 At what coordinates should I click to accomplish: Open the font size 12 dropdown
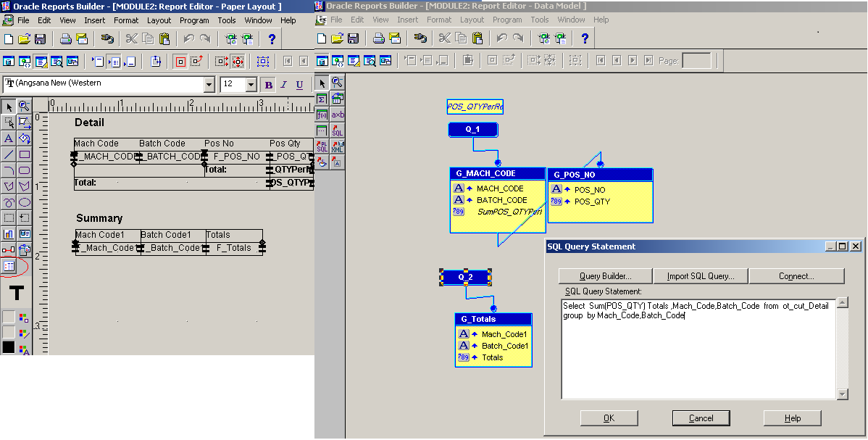pyautogui.click(x=251, y=85)
